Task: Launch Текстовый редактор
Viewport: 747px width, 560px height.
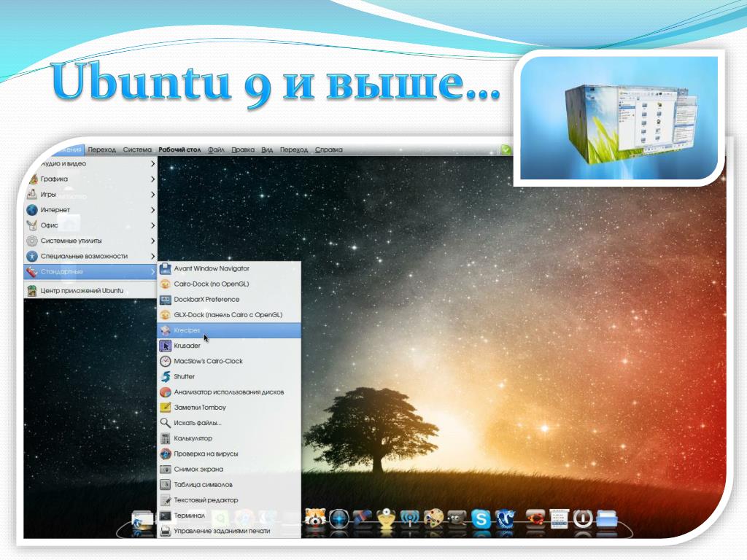Action: click(x=229, y=500)
